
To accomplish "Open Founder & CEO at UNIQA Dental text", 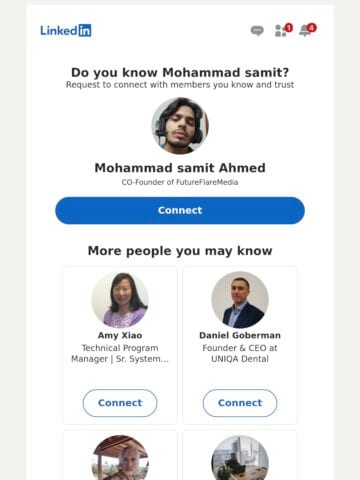I will click(x=240, y=353).
